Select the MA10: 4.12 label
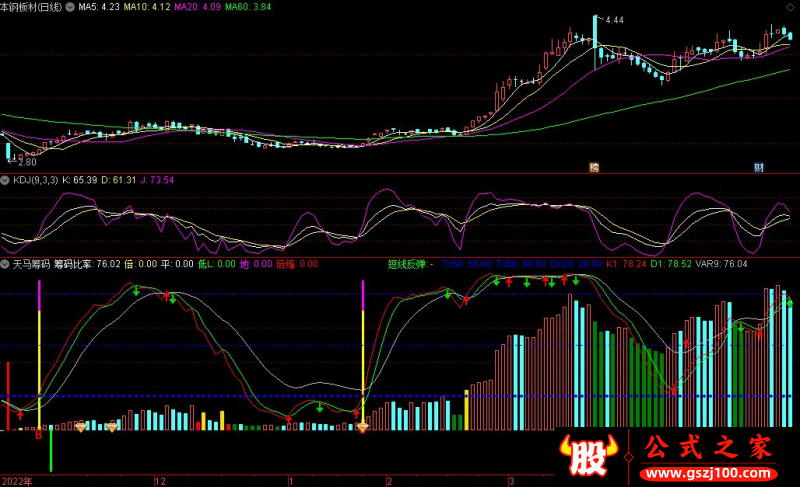Viewport: 800px width, 487px height. (146, 7)
